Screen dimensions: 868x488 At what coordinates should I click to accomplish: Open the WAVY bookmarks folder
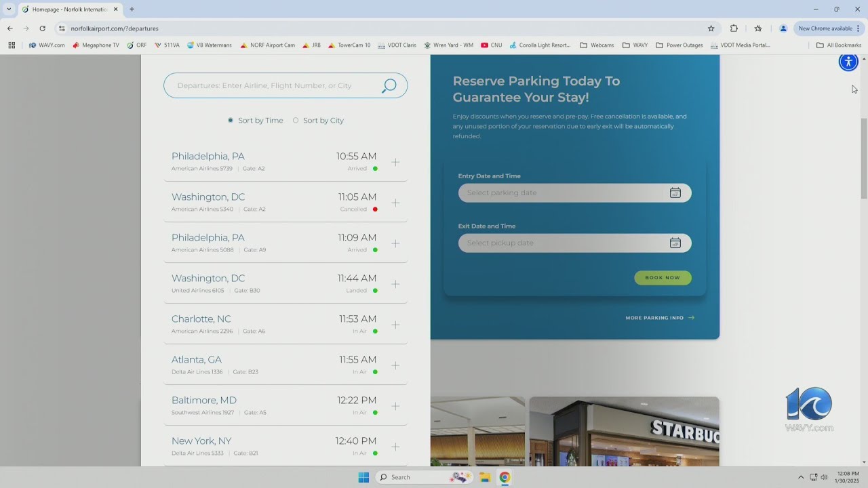635,45
